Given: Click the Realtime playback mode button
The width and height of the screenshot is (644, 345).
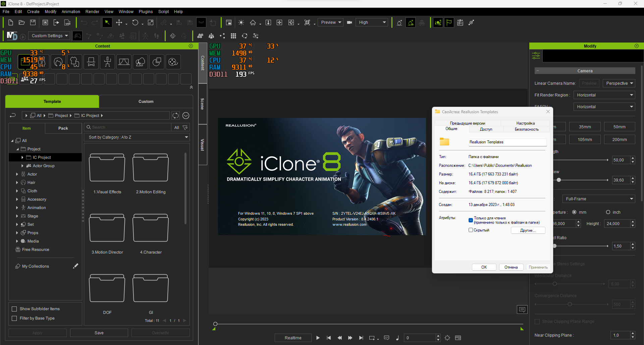Looking at the screenshot, I should [293, 338].
